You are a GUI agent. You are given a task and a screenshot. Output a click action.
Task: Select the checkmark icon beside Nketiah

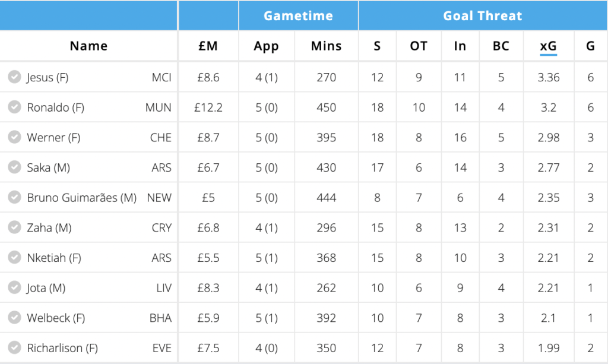(14, 258)
